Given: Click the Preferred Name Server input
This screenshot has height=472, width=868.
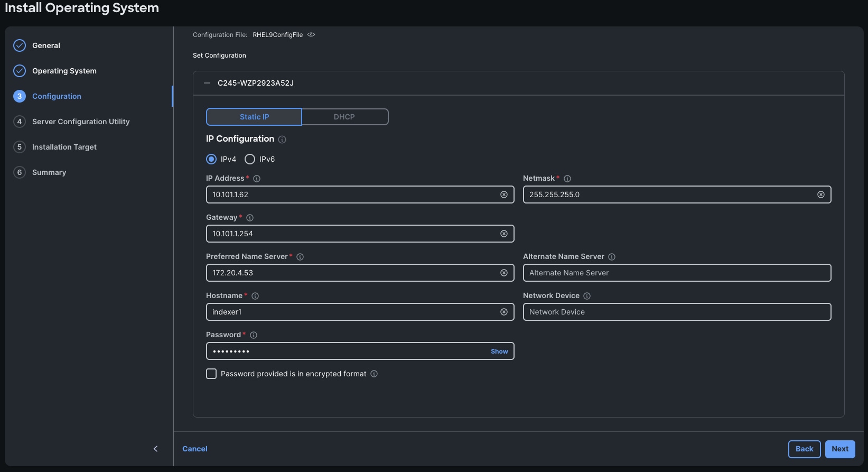Looking at the screenshot, I should click(x=360, y=273).
